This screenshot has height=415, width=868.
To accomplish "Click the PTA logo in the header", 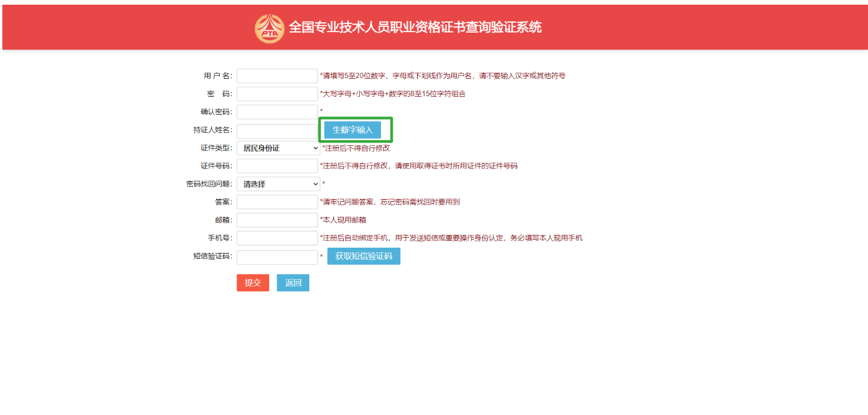I will tap(269, 28).
